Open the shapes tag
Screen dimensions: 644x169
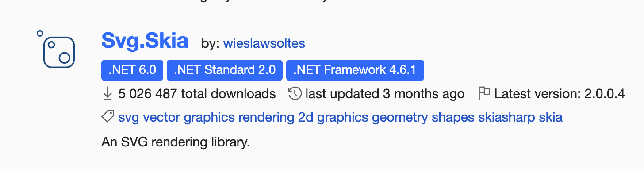453,118
